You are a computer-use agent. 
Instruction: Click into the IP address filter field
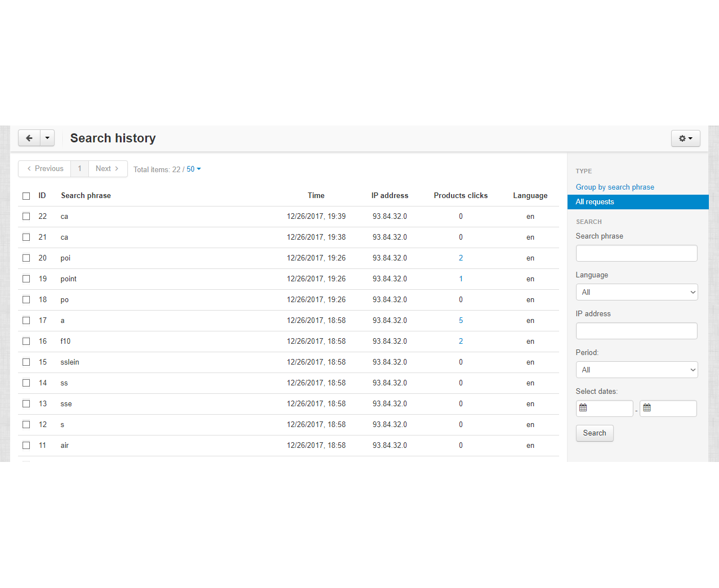[x=636, y=331]
